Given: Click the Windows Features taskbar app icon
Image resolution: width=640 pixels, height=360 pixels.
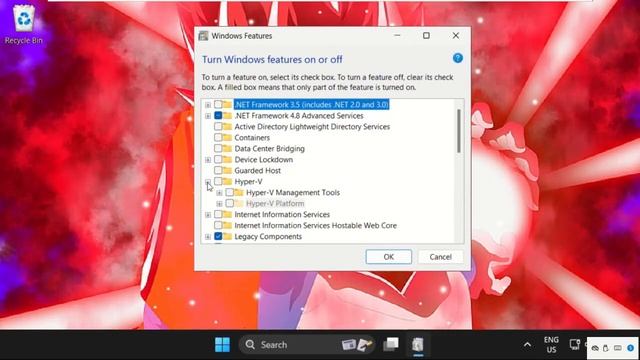Looking at the screenshot, I should pyautogui.click(x=418, y=344).
